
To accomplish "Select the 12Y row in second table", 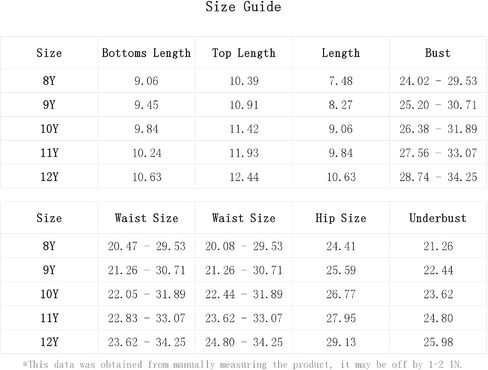I will (x=244, y=342).
